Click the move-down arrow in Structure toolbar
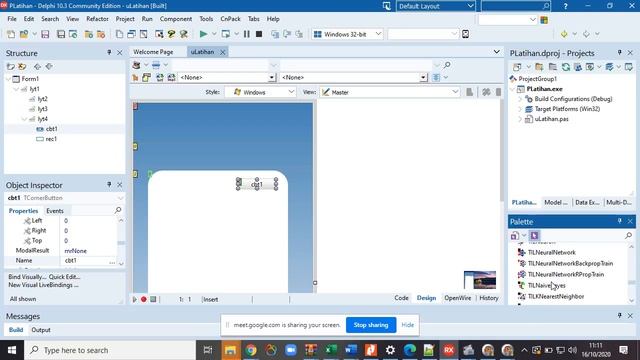The width and height of the screenshot is (640, 360). pos(49,67)
